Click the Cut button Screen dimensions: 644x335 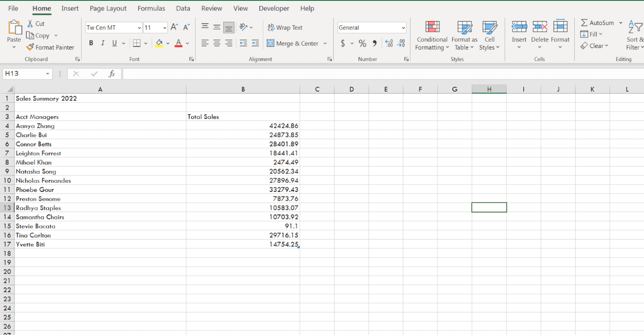click(36, 24)
